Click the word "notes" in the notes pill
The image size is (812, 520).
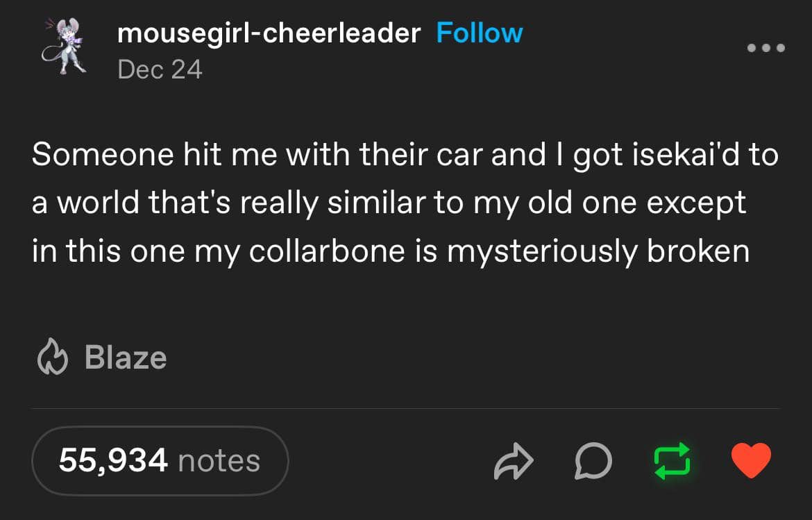click(219, 460)
